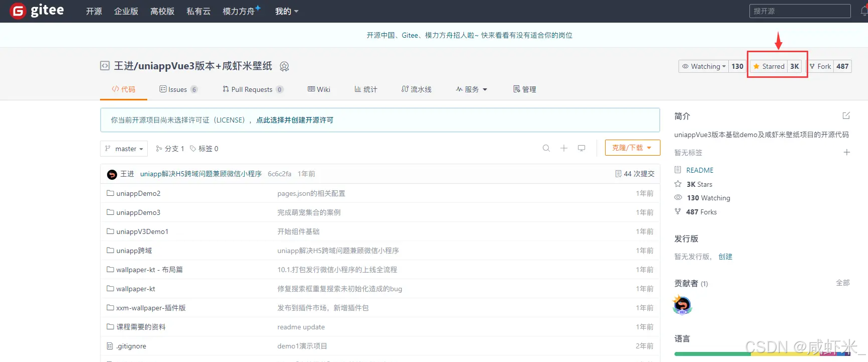Click 3K Stars in sidebar
The height and width of the screenshot is (362, 868).
[699, 184]
